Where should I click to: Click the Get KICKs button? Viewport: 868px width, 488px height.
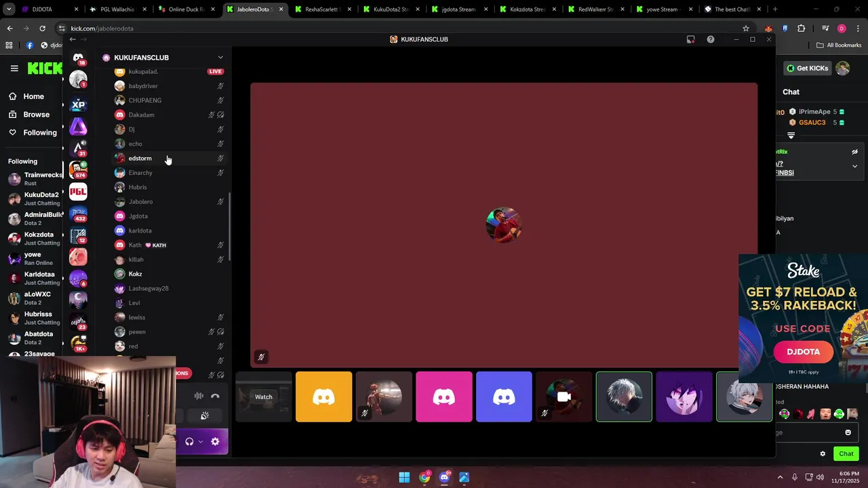click(807, 68)
